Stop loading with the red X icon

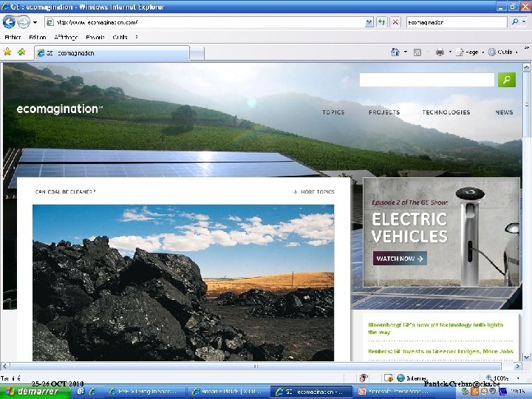pyautogui.click(x=395, y=22)
